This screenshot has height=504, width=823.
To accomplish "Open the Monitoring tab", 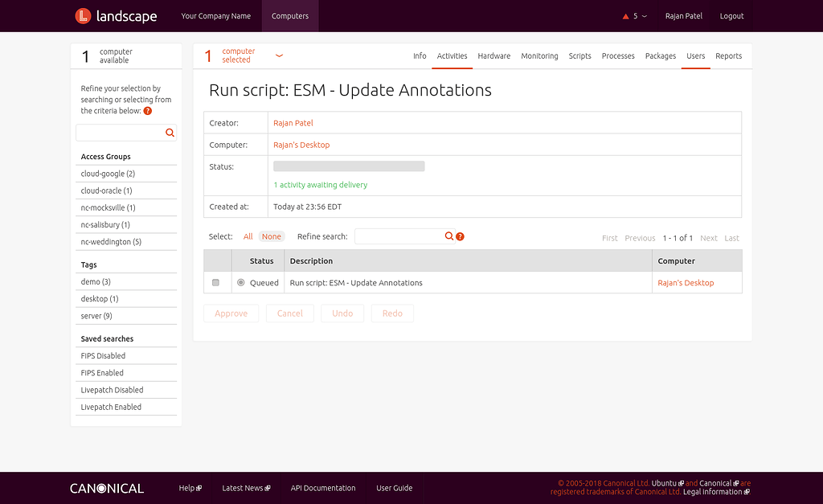I will 539,56.
